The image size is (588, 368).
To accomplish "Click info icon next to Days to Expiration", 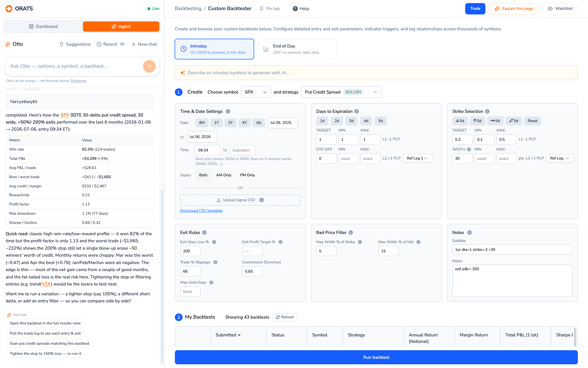I will (356, 111).
